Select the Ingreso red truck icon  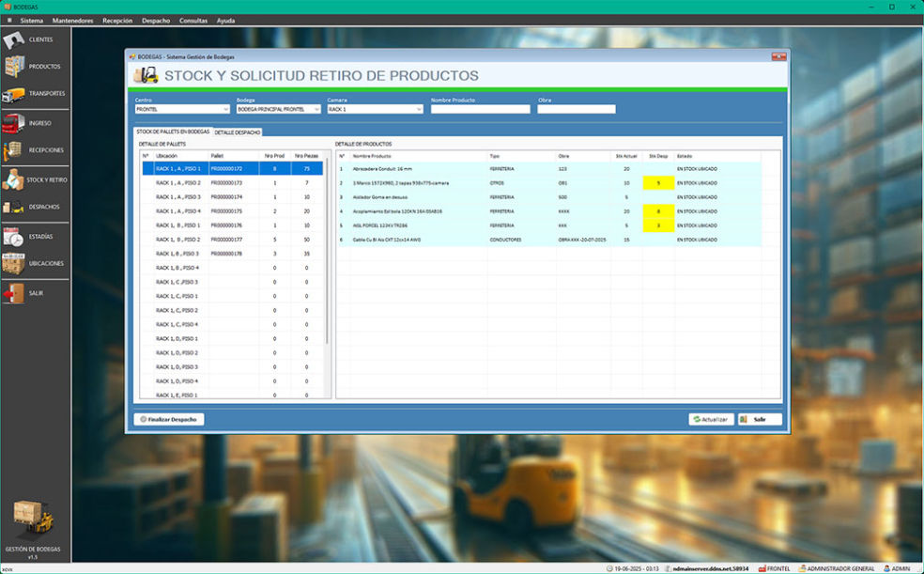(x=13, y=123)
